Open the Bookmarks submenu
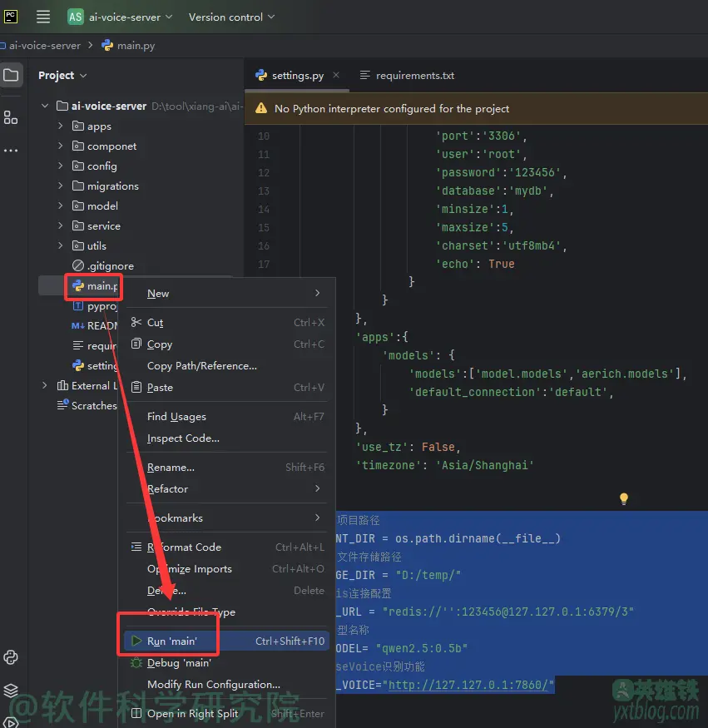This screenshot has width=708, height=728. coord(227,518)
